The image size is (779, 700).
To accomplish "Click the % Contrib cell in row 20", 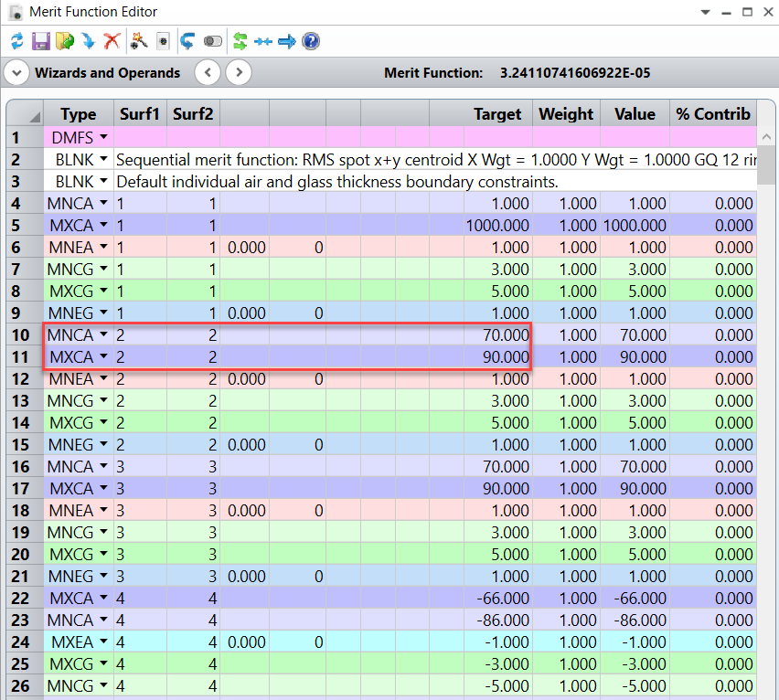I will point(713,554).
